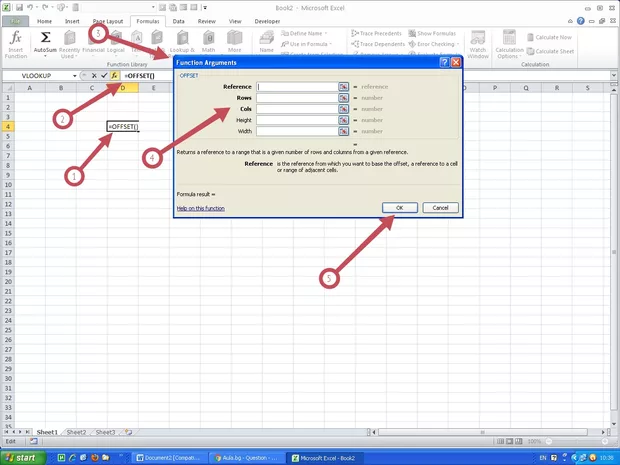This screenshot has width=620, height=465.
Task: Click Cancel in Function Arguments
Action: 440,208
